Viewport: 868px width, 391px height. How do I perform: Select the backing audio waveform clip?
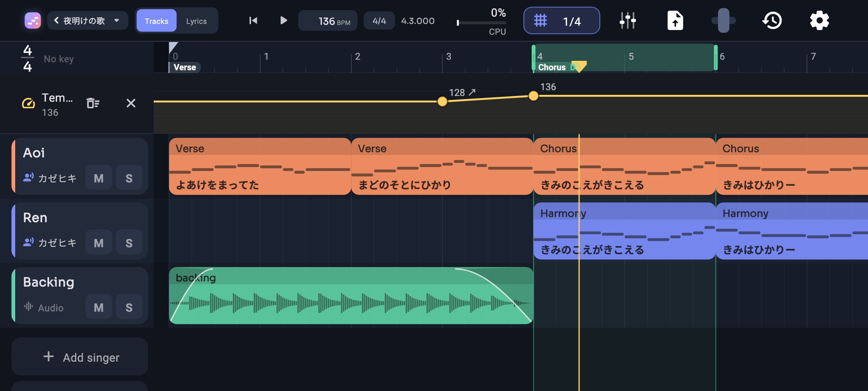[x=351, y=296]
